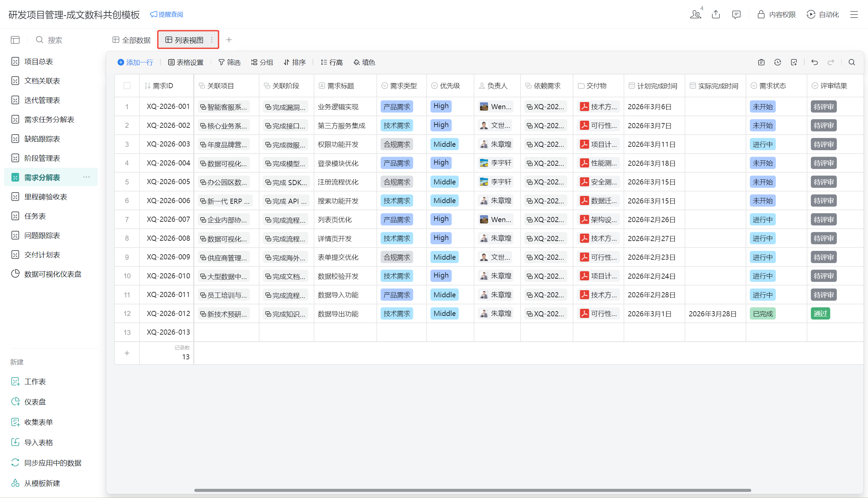The height and width of the screenshot is (498, 868).
Task: Open the 填色 fill color tool
Action: point(364,62)
